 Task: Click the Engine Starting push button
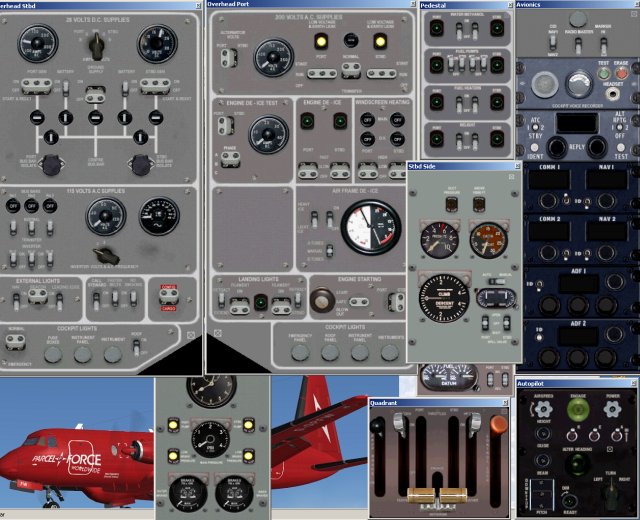point(322,300)
